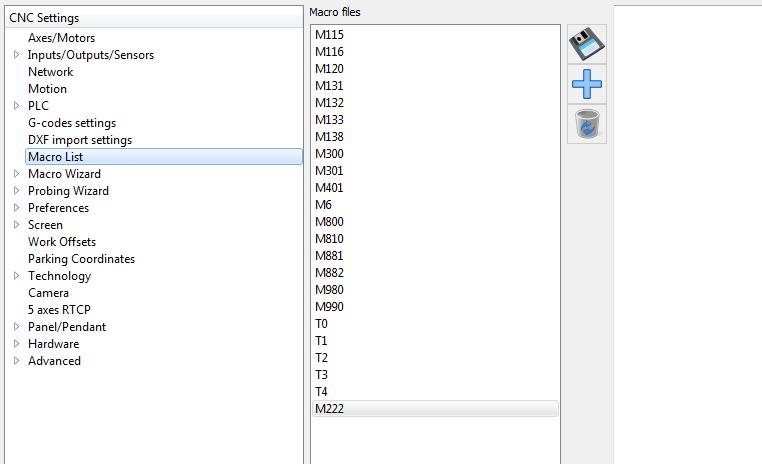Click the blue plus add macro icon
Screen dimensions: 762x464
coord(587,84)
